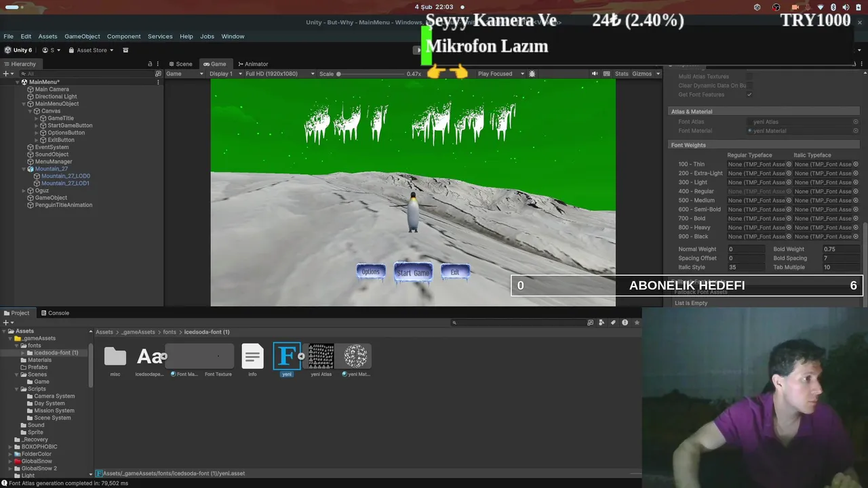Toggle the Multi Atlas Textures checkbox

(749, 77)
